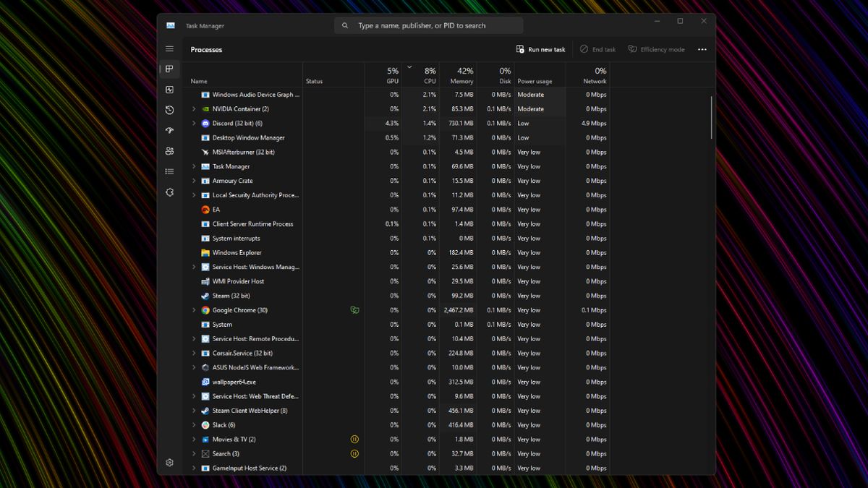Viewport: 868px width, 488px height.
Task: Click the green efficiency leaf beside Google Chrome
Action: tap(354, 309)
